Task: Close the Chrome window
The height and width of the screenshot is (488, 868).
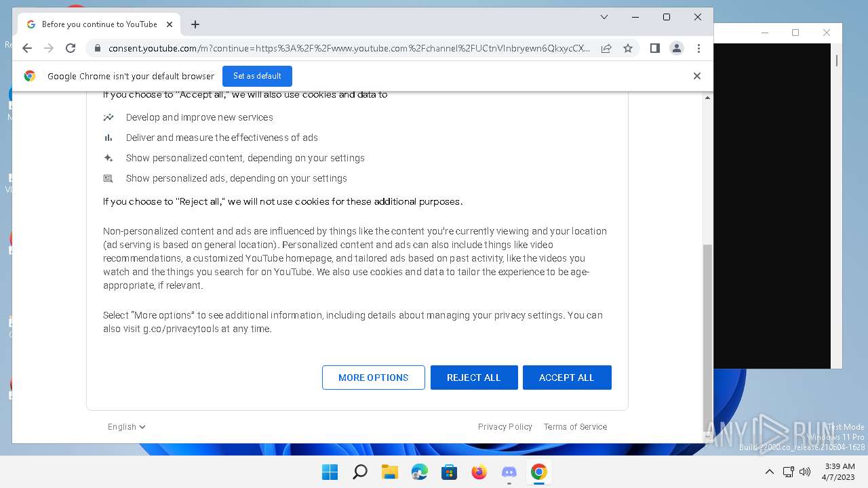Action: (698, 17)
